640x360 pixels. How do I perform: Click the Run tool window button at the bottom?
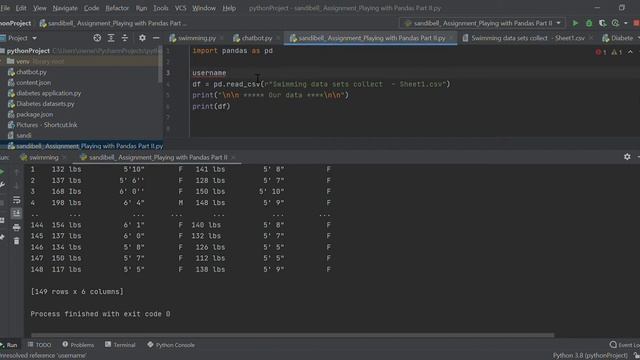tap(9, 345)
